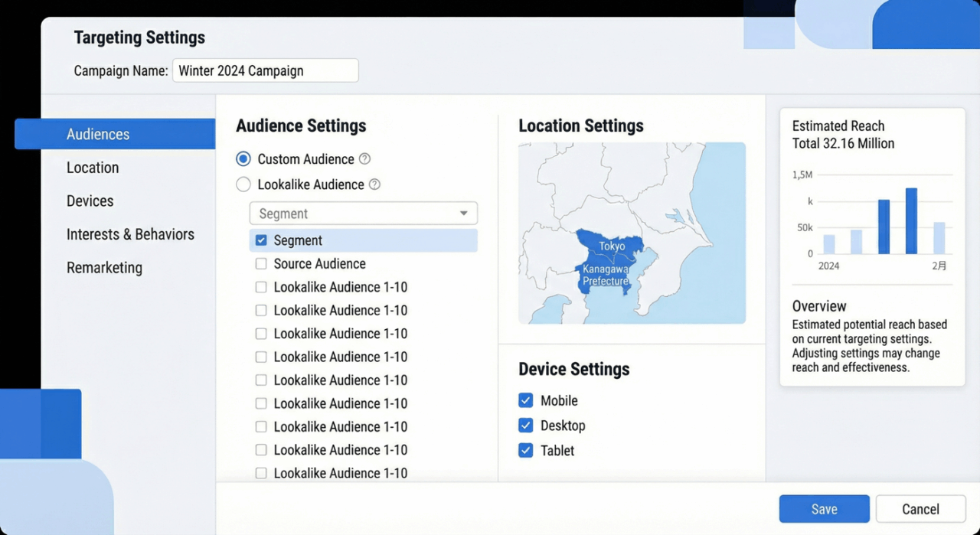The width and height of the screenshot is (980, 535).
Task: Click the Campaign Name input field
Action: [265, 70]
